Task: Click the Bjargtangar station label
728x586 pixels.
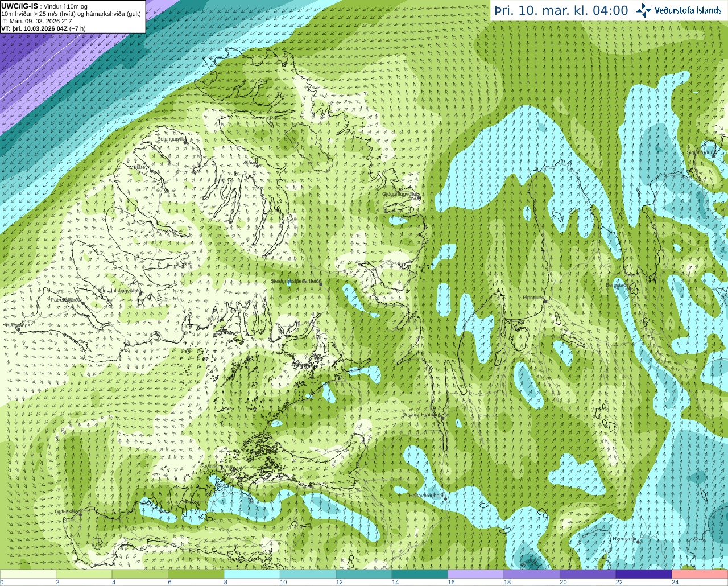Action: pyautogui.click(x=19, y=325)
